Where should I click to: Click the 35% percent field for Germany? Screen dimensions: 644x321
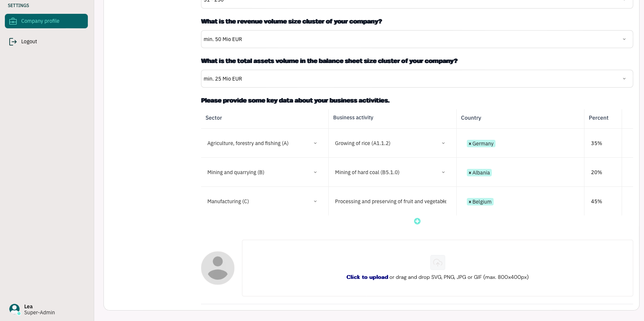(603, 143)
